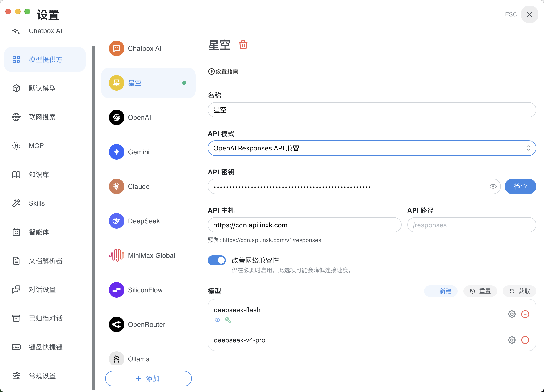Remove the deepseek-v4-pro model

pyautogui.click(x=525, y=340)
